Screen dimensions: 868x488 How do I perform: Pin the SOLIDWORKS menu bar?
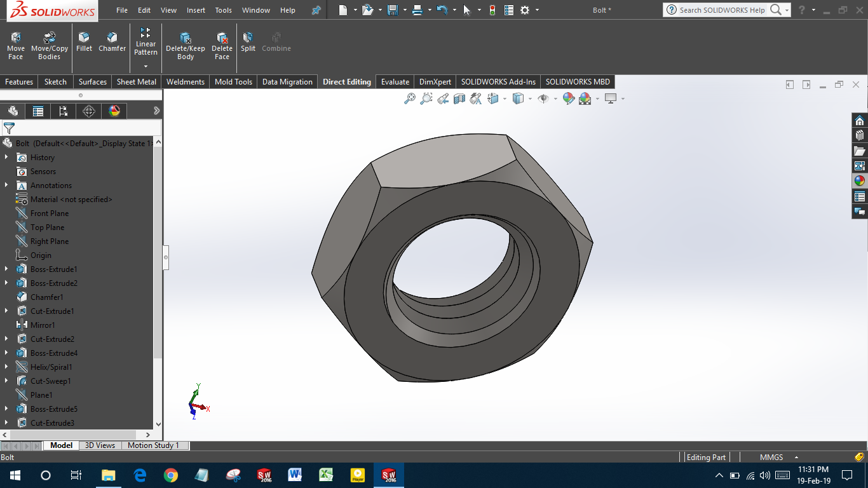pos(316,10)
